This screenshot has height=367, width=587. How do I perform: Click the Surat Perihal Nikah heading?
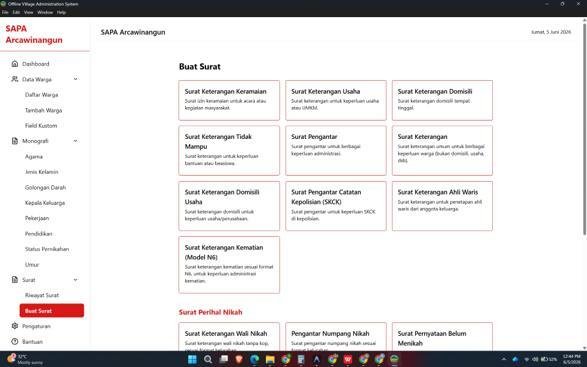pyautogui.click(x=210, y=312)
